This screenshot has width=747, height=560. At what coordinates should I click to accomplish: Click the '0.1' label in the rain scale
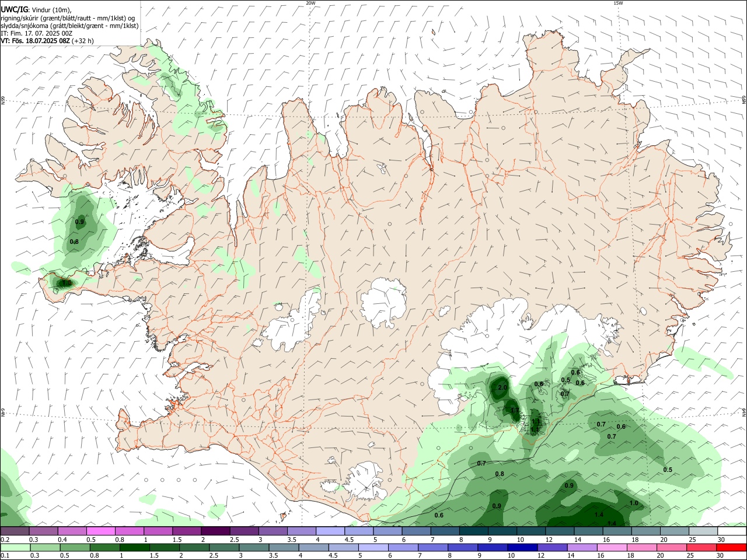[5, 556]
